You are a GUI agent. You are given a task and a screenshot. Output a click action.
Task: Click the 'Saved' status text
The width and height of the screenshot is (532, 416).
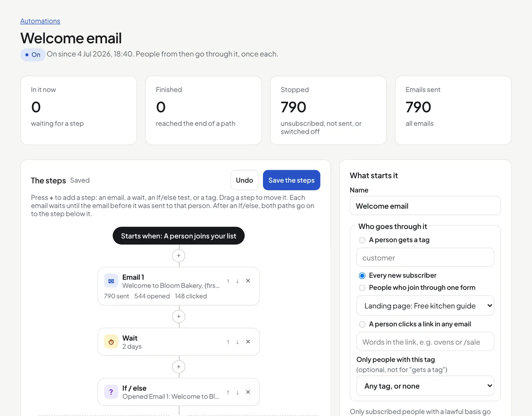[80, 180]
